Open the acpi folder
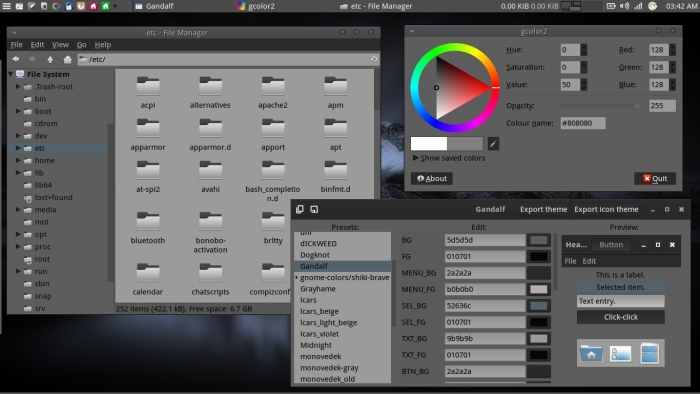700x394 pixels. pyautogui.click(x=148, y=92)
